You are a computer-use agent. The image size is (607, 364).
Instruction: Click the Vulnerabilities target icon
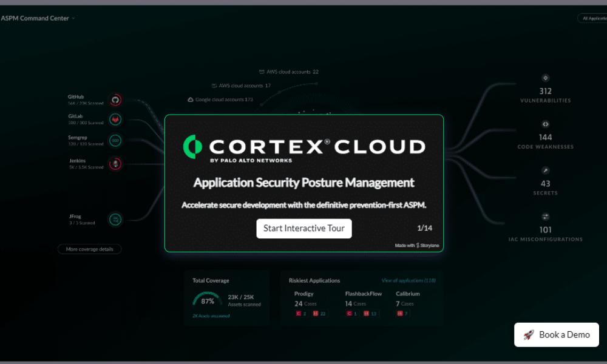pyautogui.click(x=546, y=78)
